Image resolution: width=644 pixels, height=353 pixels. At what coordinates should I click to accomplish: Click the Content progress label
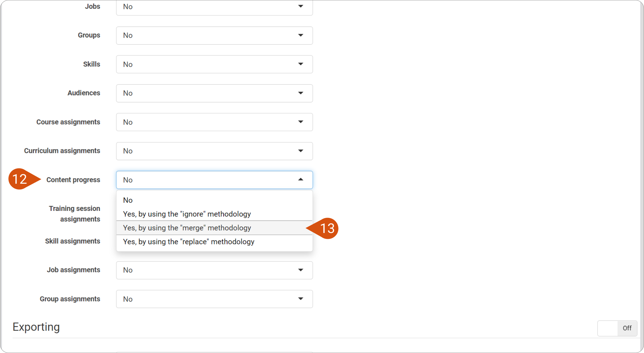(x=73, y=180)
